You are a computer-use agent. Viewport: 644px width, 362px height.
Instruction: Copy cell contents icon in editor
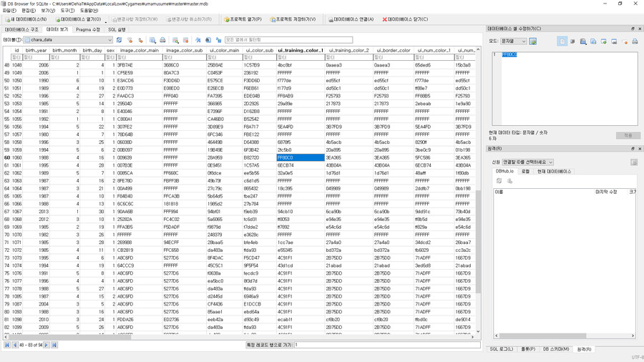pos(593,41)
